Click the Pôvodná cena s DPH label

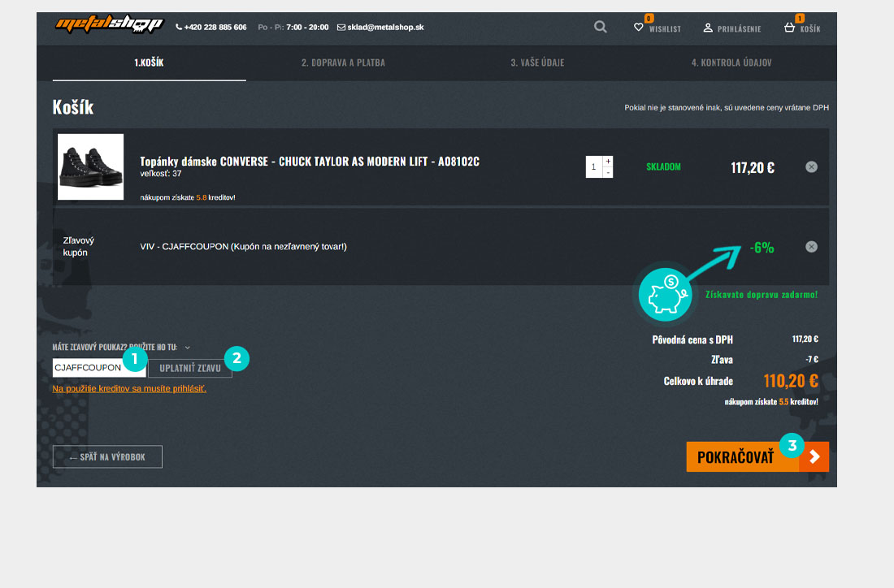692,339
